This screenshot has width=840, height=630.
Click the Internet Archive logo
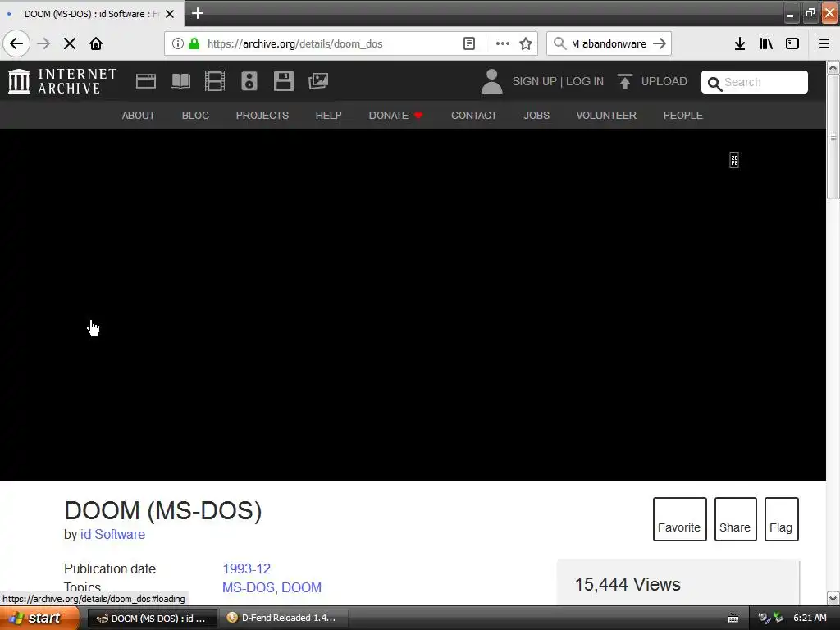pos(62,81)
